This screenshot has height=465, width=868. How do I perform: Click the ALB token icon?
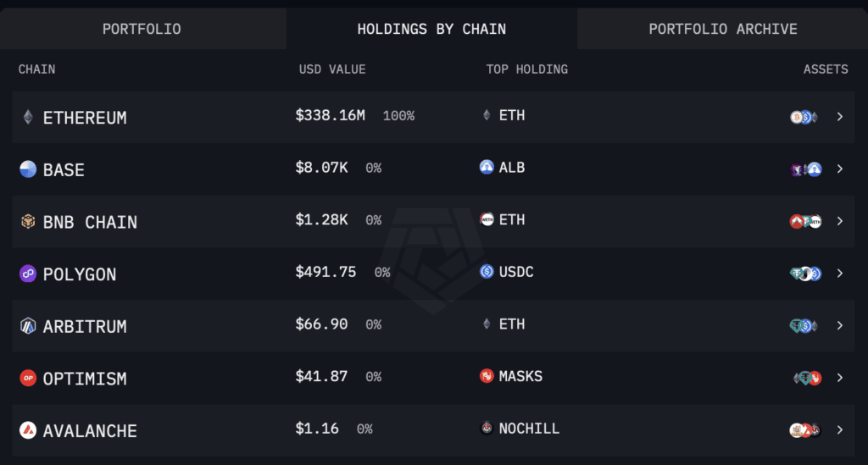pyautogui.click(x=487, y=167)
